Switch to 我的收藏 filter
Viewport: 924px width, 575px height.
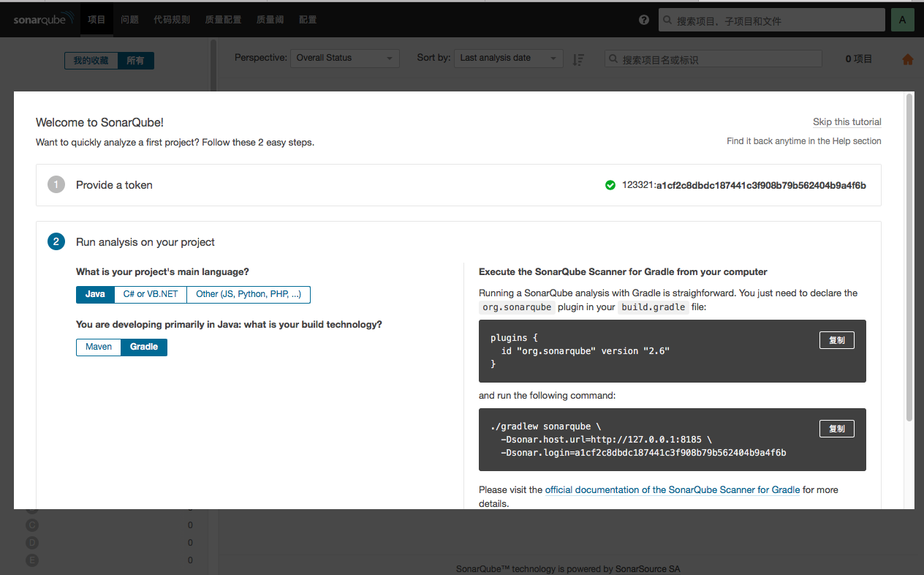tap(91, 60)
